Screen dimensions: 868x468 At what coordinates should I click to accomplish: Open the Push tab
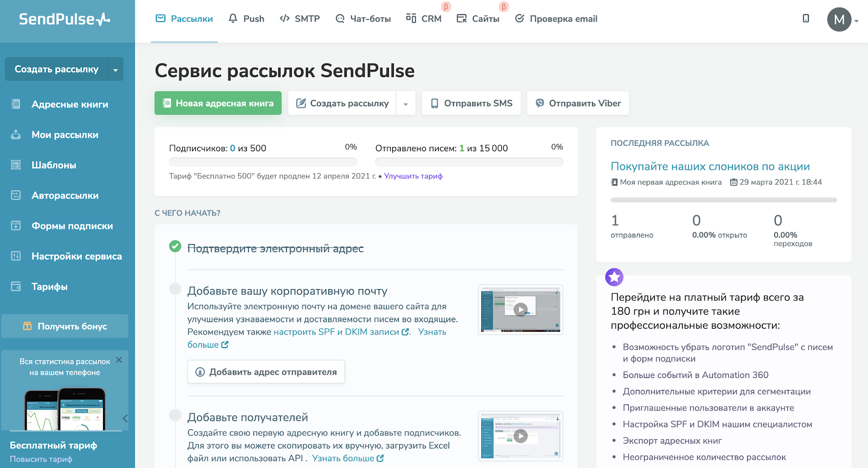(x=246, y=19)
